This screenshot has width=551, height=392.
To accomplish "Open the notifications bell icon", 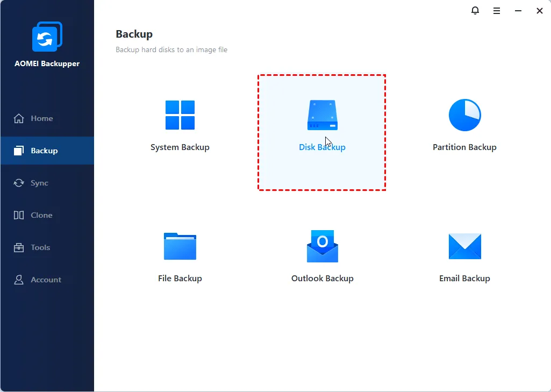I will (x=475, y=11).
